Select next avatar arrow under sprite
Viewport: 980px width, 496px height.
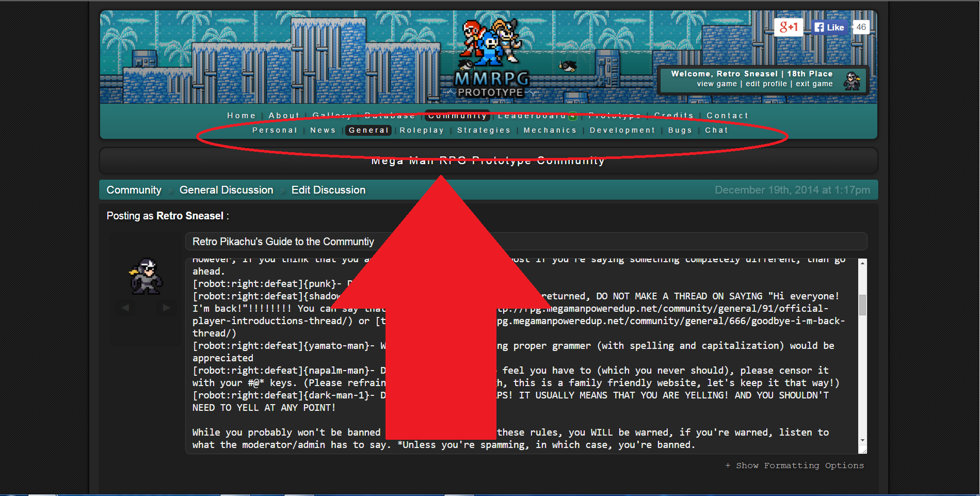[x=166, y=308]
